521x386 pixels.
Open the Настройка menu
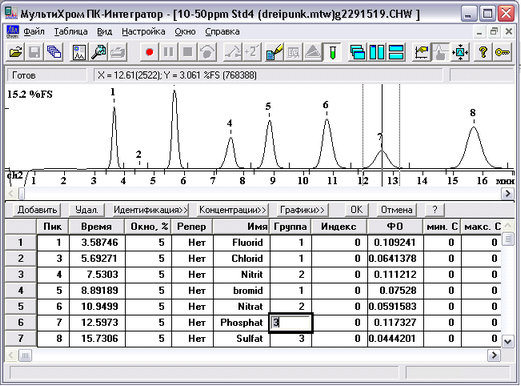[143, 32]
